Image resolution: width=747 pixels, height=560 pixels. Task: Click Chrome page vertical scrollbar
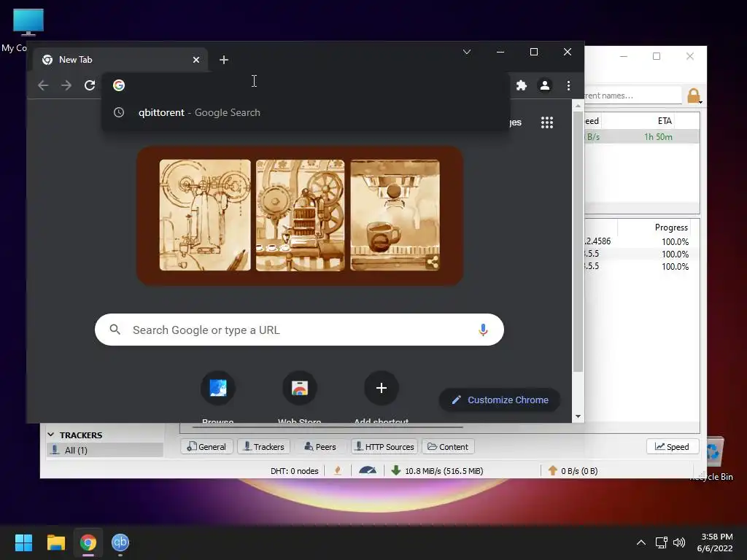pos(578,242)
